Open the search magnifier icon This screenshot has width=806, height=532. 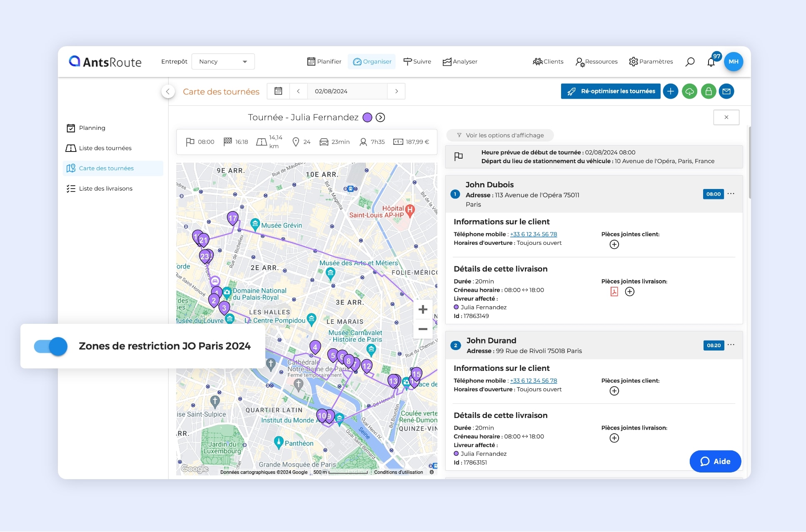(x=690, y=62)
